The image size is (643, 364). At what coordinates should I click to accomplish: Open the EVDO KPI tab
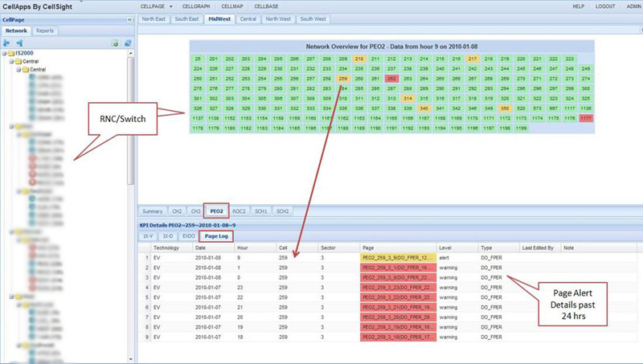click(x=187, y=236)
